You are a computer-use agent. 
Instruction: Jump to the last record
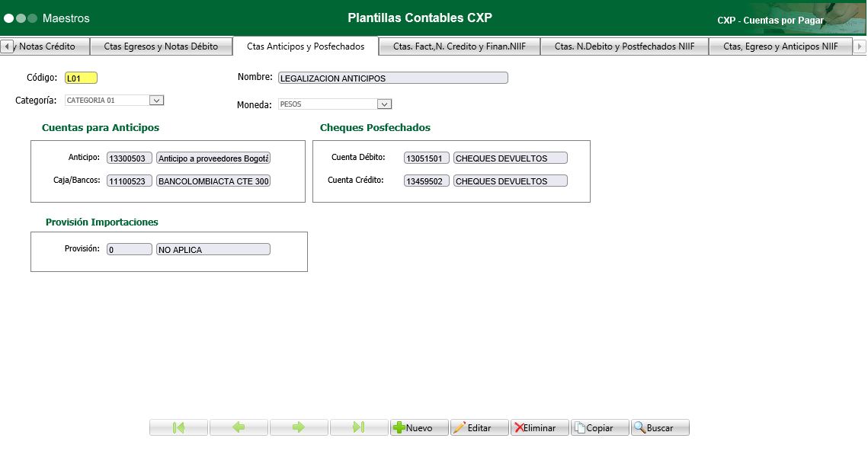(x=359, y=427)
